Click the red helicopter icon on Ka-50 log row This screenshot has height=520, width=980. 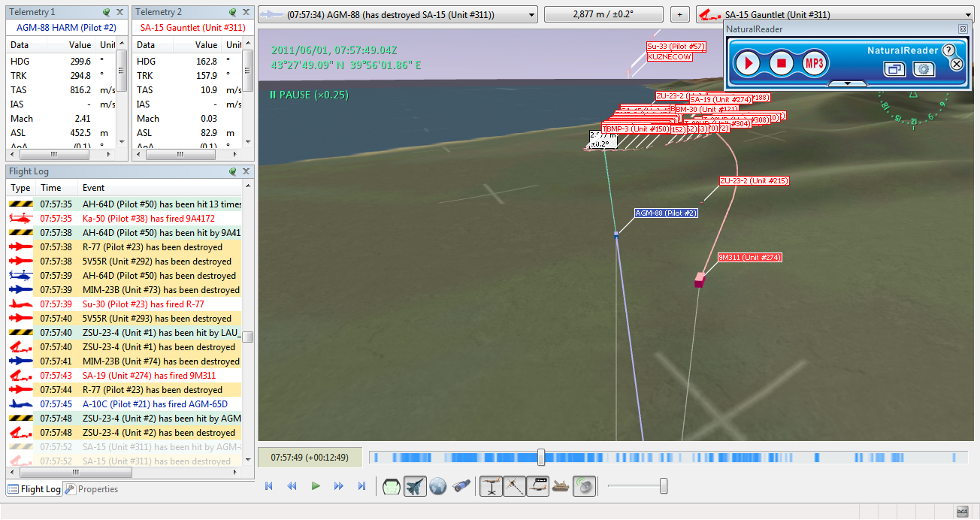(x=20, y=218)
